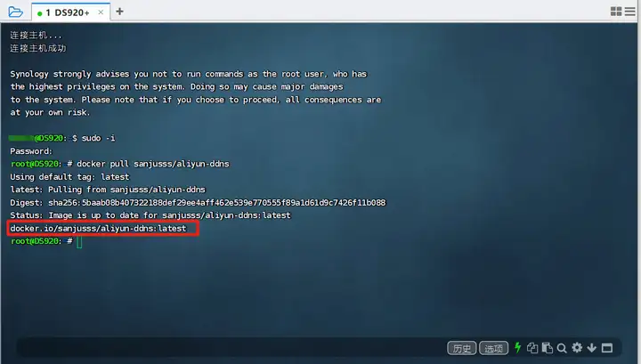The image size is (641, 364).
Task: Open terminal settings gear
Action: click(577, 348)
